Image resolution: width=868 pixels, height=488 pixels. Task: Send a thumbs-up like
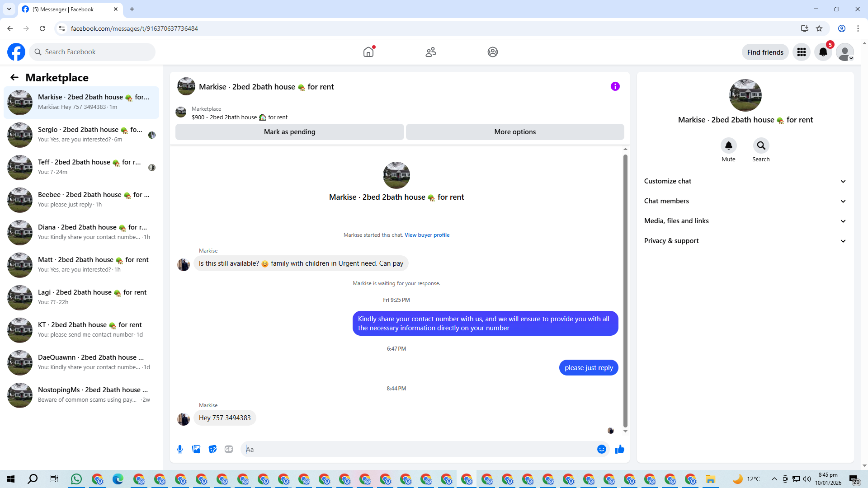point(620,449)
